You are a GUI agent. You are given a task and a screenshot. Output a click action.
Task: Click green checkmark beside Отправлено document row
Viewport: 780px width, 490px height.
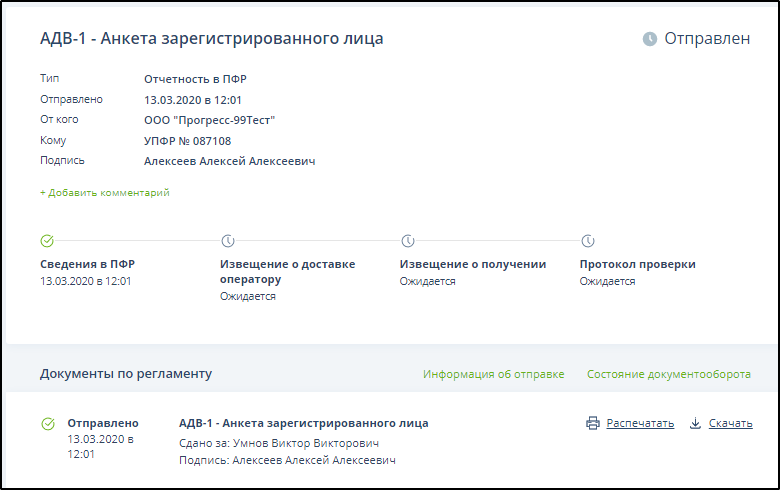click(47, 424)
